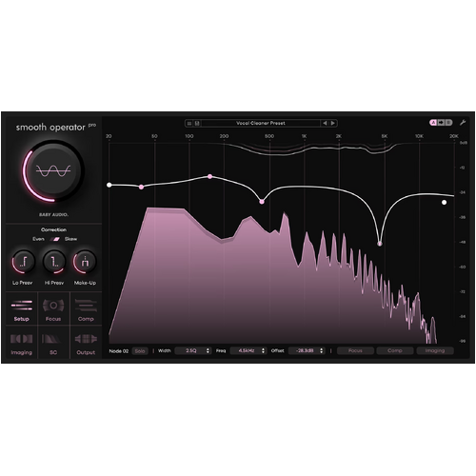Select the pink node near 150 Hz
Screen dimensions: 476x476
pos(209,176)
